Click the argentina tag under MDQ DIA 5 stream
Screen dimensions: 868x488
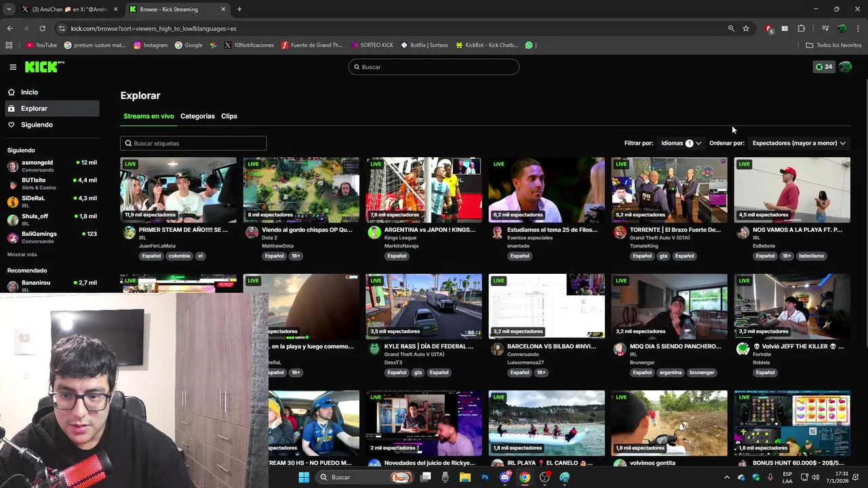tap(671, 373)
